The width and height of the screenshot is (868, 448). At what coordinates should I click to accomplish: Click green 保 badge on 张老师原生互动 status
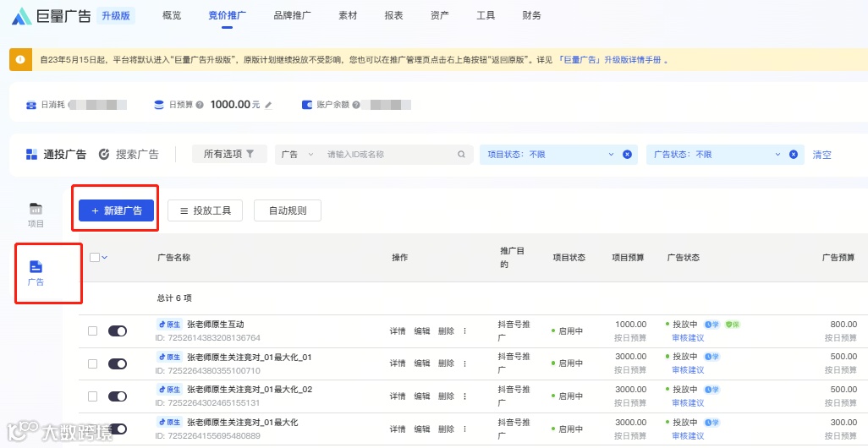point(733,324)
